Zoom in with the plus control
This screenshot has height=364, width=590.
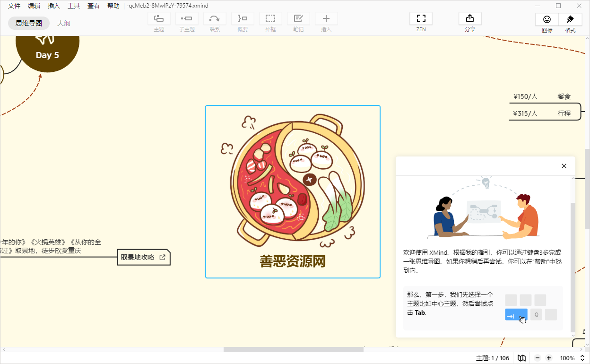coord(549,358)
